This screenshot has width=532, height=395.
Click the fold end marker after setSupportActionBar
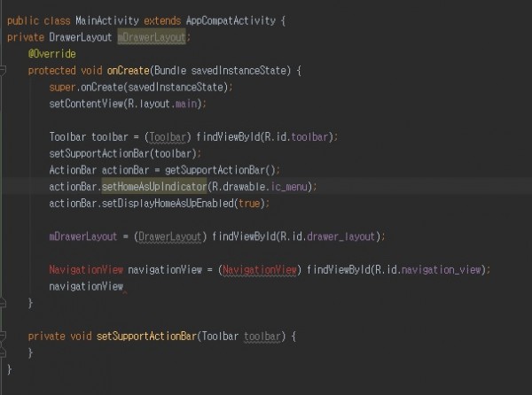tap(3, 352)
